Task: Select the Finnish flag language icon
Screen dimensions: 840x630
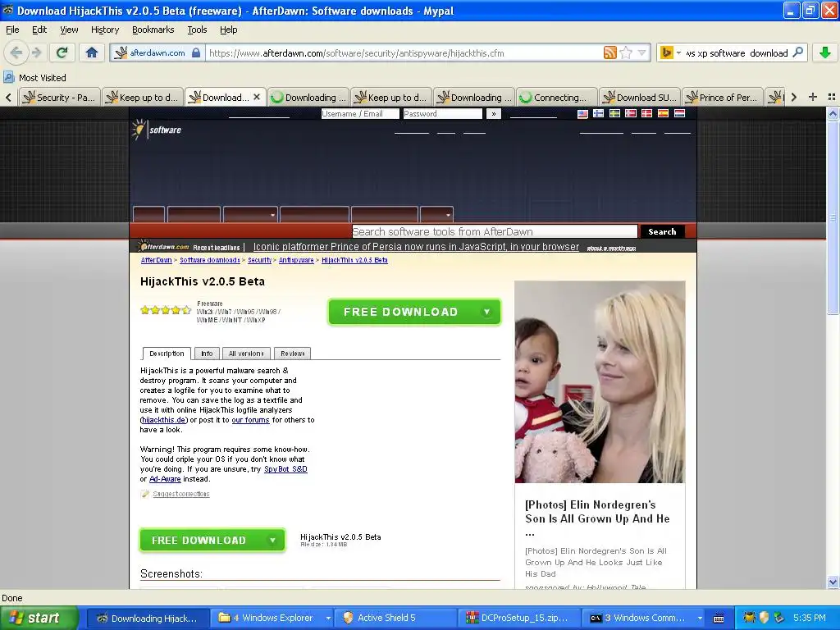Action: tap(598, 113)
